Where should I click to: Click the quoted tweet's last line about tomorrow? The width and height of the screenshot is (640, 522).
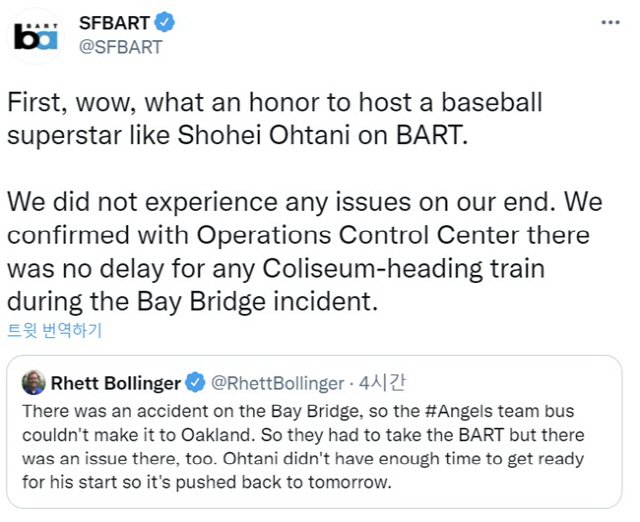(x=206, y=483)
